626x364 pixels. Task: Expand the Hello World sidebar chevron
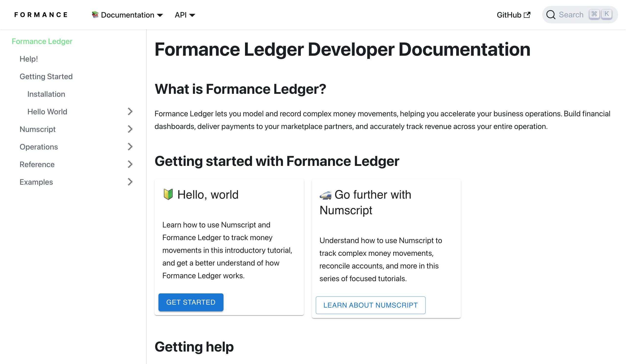click(130, 112)
